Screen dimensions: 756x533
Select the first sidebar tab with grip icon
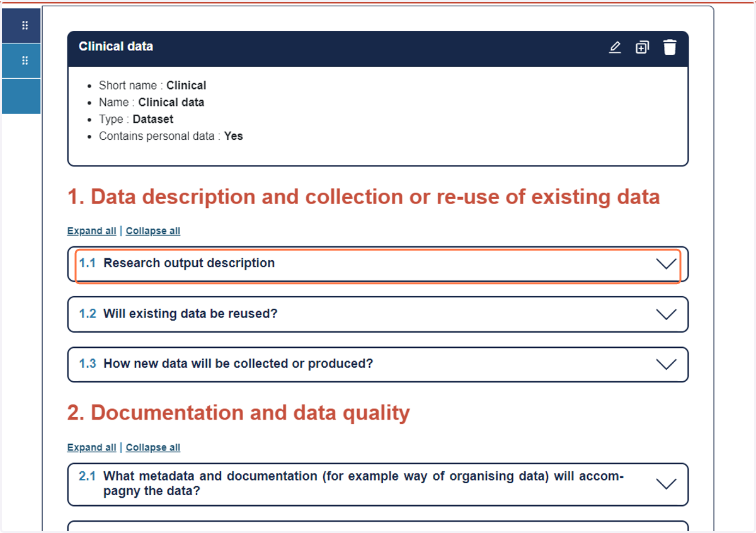tap(21, 26)
